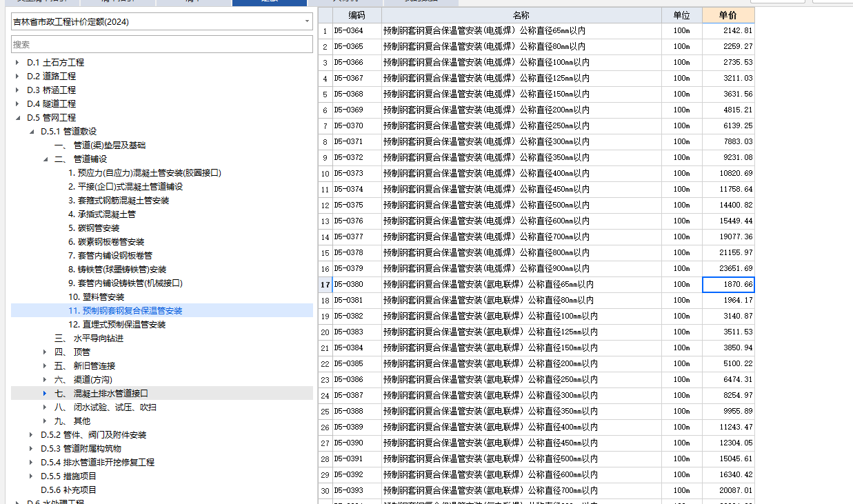Select 3. 套箍式钢筋混凝土管安装
The image size is (853, 504).
pyautogui.click(x=119, y=201)
